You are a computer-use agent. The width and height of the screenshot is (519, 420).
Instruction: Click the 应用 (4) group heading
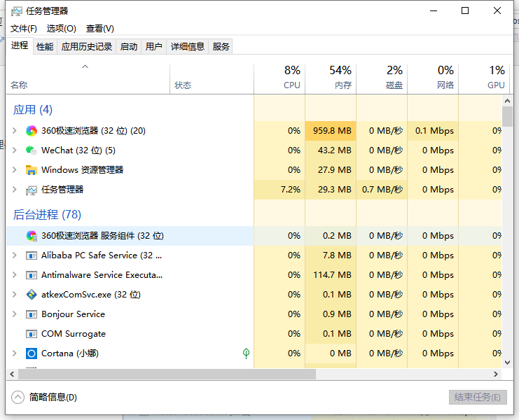pyautogui.click(x=33, y=110)
